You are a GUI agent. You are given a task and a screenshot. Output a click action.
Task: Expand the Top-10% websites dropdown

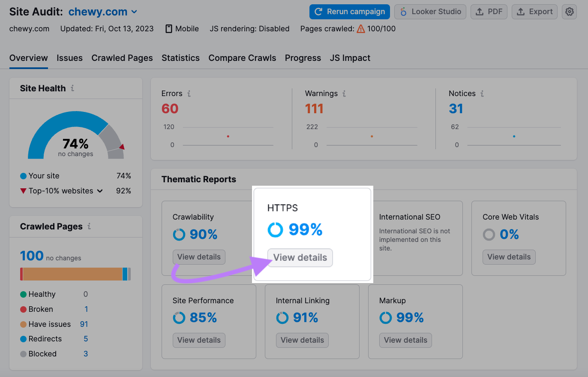(x=100, y=191)
